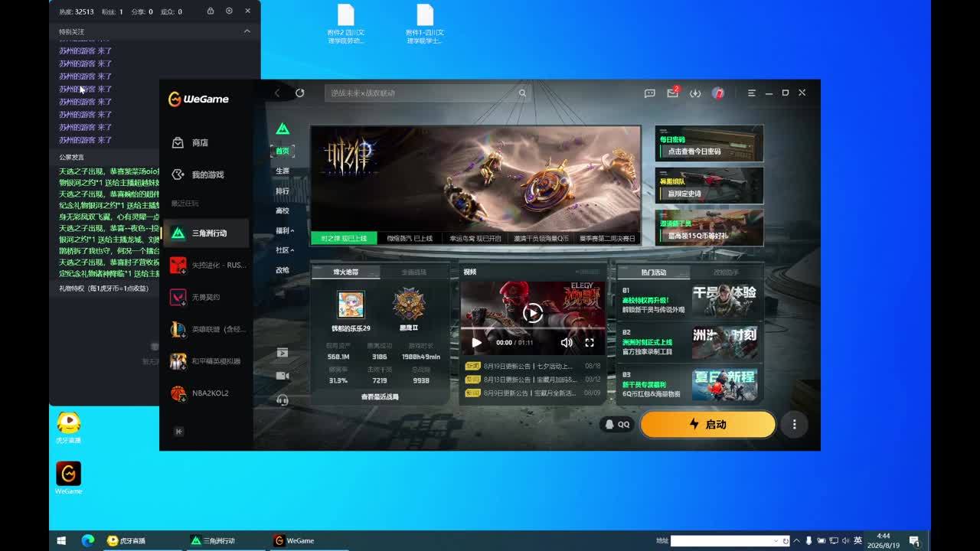Select the 热门活动 tab
980x551 pixels.
click(654, 272)
